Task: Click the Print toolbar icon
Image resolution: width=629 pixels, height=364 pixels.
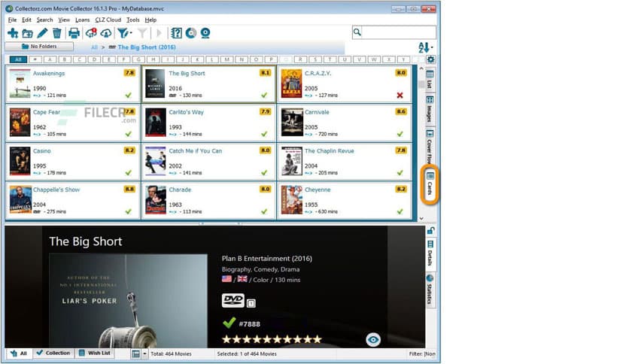Action: [x=74, y=33]
